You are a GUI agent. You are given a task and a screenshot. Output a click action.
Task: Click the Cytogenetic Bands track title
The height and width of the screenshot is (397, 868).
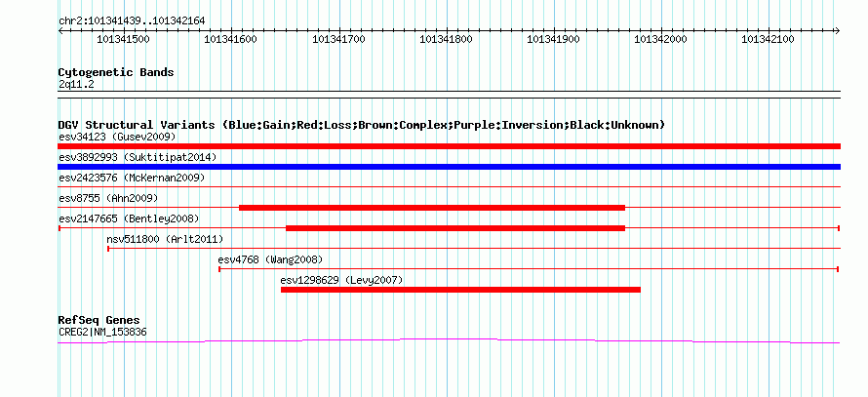[x=116, y=72]
